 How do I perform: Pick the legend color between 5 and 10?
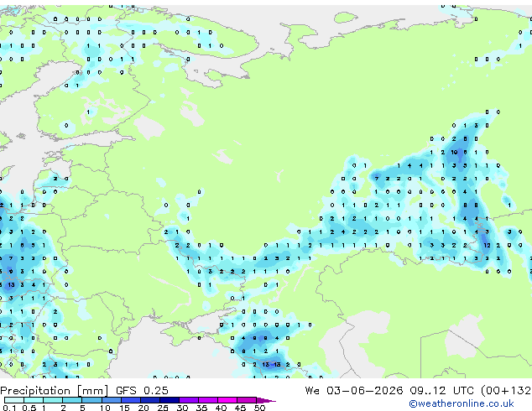pos(91,400)
